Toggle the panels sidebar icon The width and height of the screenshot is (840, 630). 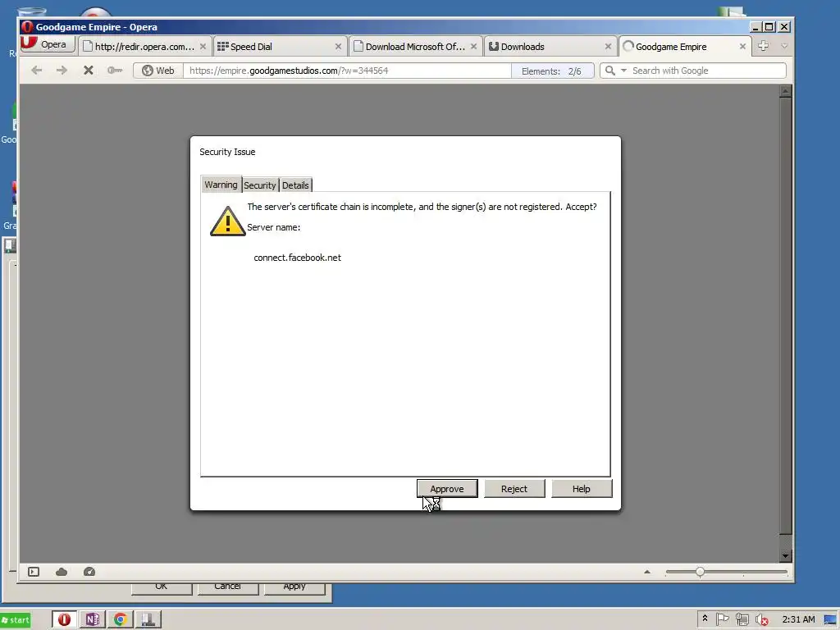click(34, 572)
